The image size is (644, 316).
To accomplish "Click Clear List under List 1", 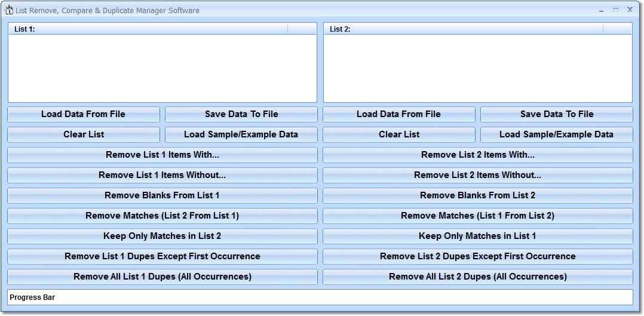I will click(x=84, y=134).
